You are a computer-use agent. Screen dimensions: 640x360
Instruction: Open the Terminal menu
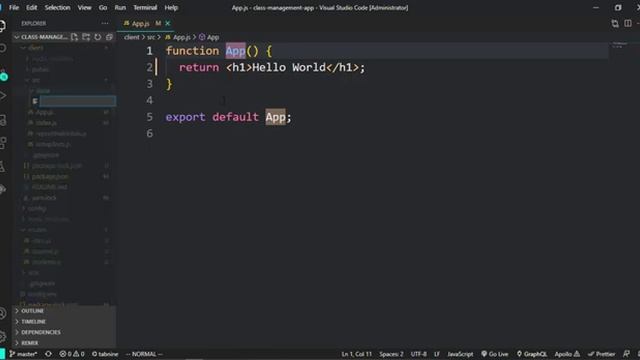point(145,8)
